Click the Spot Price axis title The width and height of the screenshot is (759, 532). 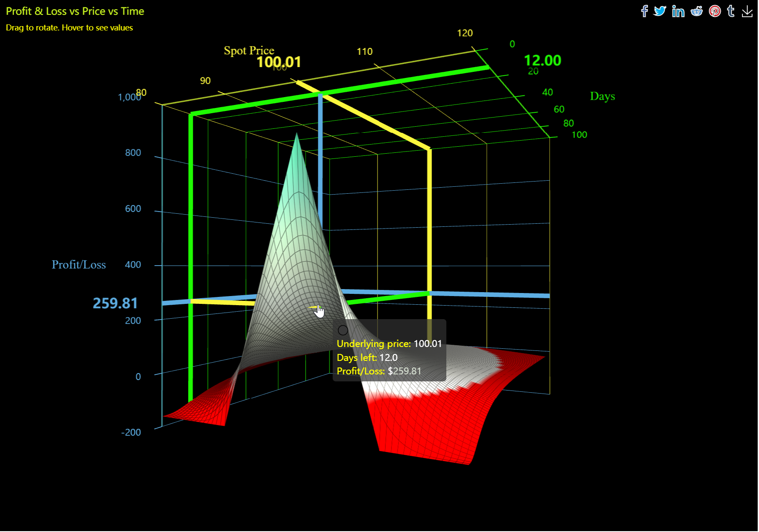coord(249,51)
